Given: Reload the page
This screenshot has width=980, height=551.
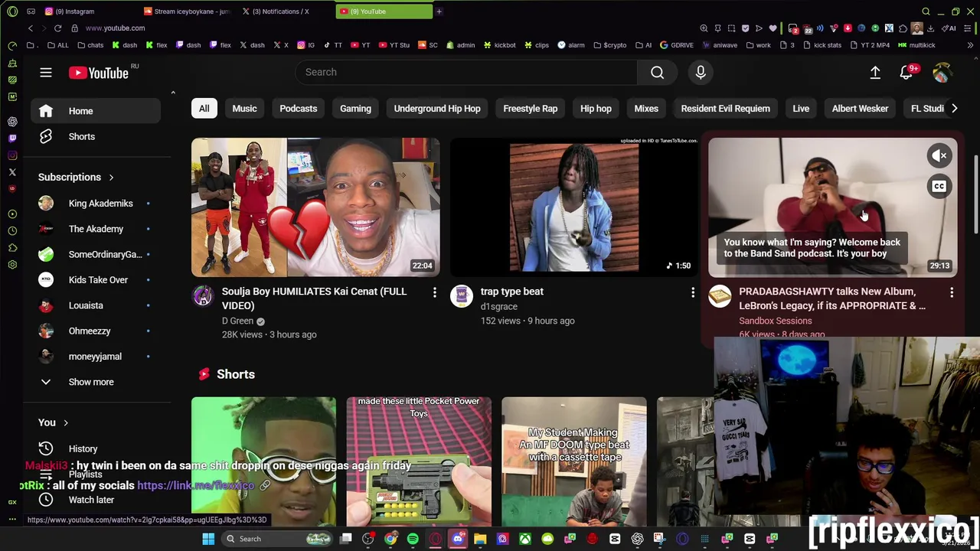Looking at the screenshot, I should tap(57, 28).
